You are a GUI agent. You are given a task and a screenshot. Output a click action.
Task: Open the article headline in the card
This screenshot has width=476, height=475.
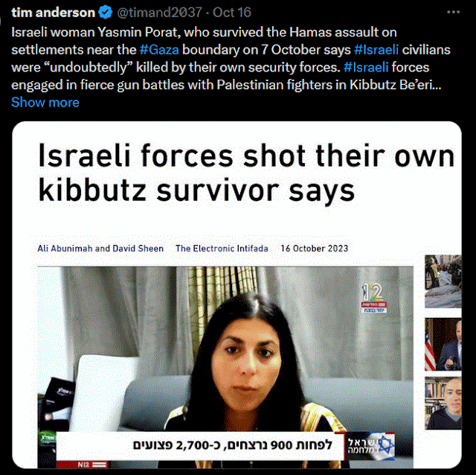pyautogui.click(x=246, y=173)
